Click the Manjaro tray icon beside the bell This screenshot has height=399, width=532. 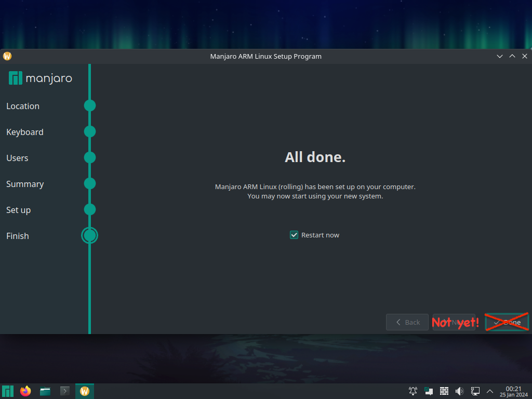tap(429, 391)
